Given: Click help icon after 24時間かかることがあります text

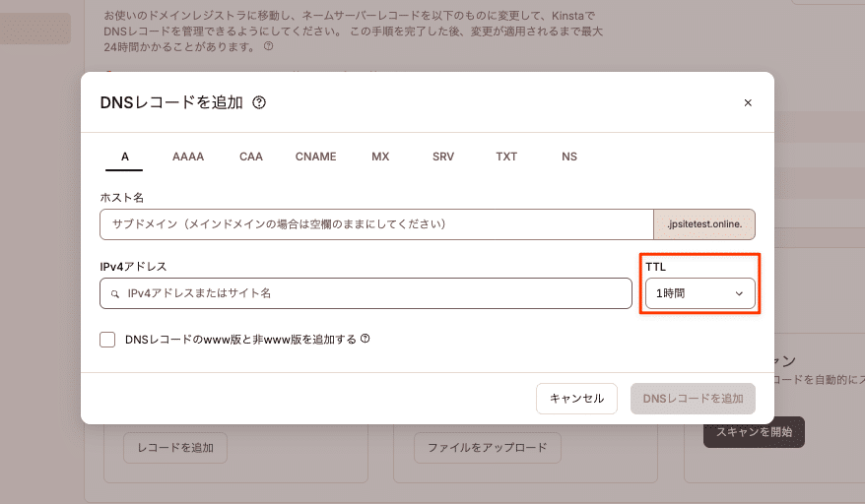Looking at the screenshot, I should 269,46.
